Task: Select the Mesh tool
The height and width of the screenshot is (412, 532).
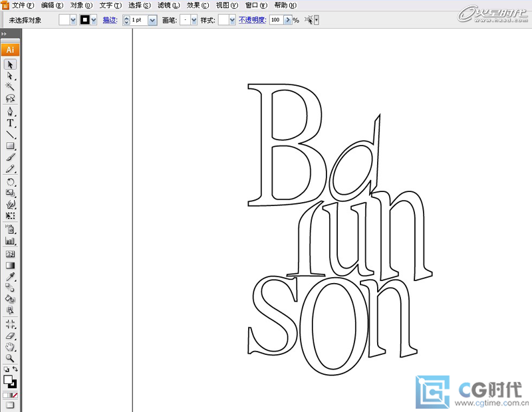Action: click(x=10, y=254)
